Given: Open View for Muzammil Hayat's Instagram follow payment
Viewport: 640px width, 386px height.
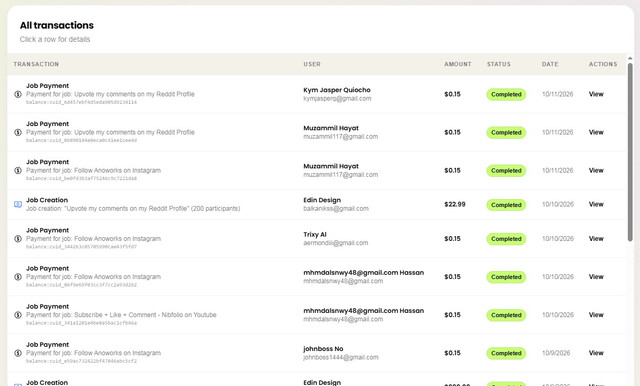Looking at the screenshot, I should click(x=596, y=171).
